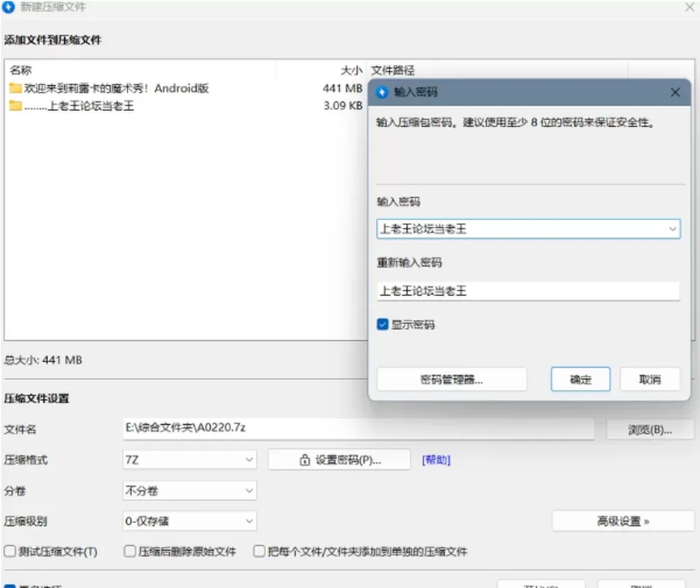Click the 浏览(B)... button
700x588 pixels.
point(650,430)
